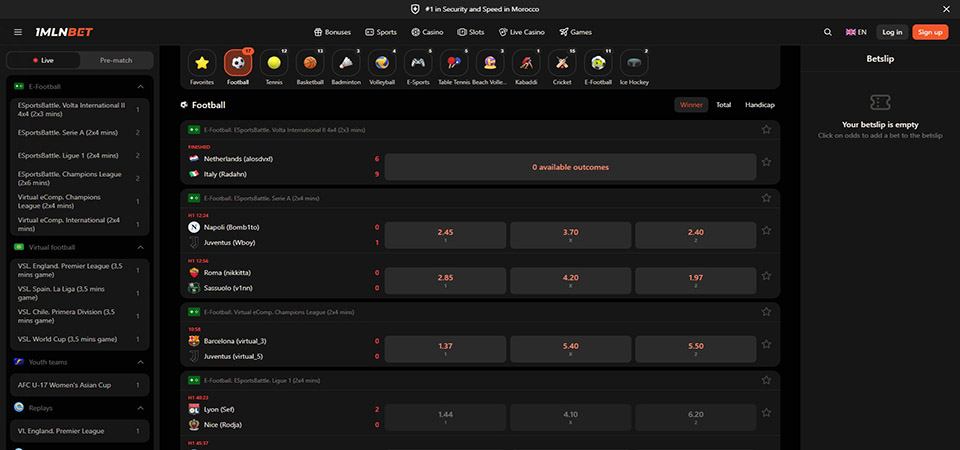960x450 pixels.
Task: Collapse the E-Football sidebar section
Action: (140, 87)
